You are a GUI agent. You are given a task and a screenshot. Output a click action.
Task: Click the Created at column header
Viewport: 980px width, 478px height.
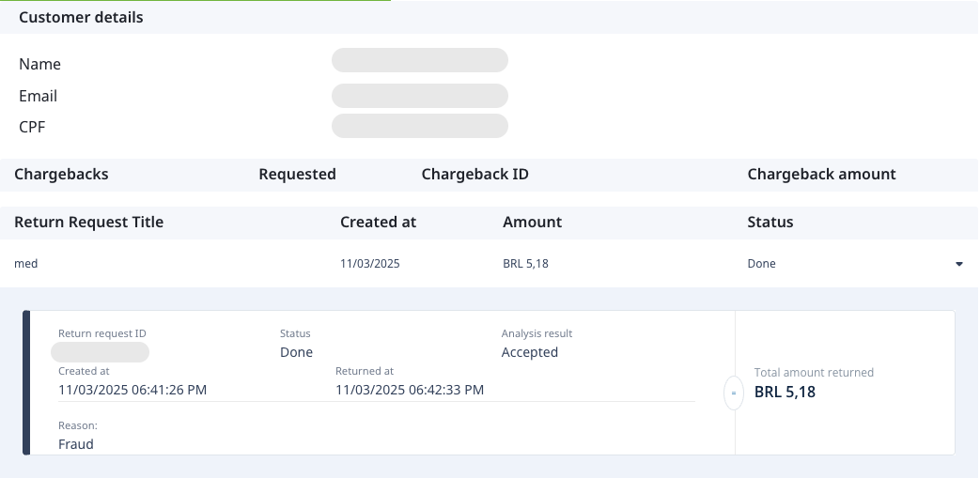point(378,223)
